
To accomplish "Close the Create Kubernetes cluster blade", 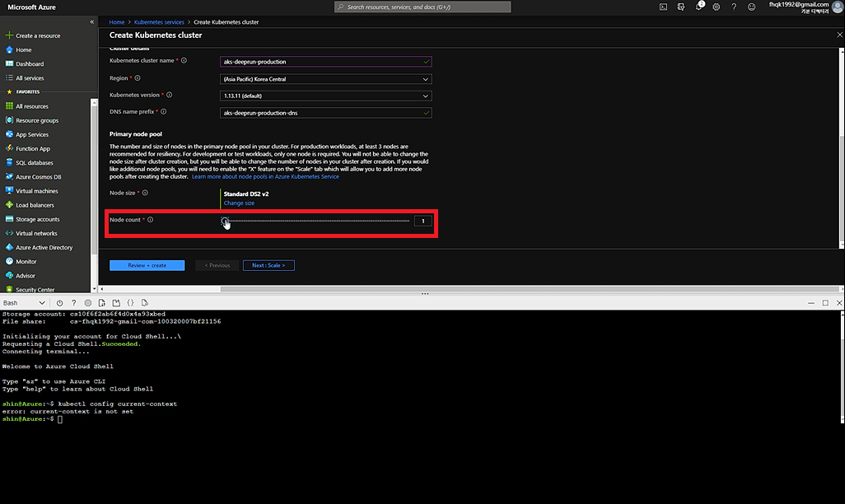I will tap(839, 35).
